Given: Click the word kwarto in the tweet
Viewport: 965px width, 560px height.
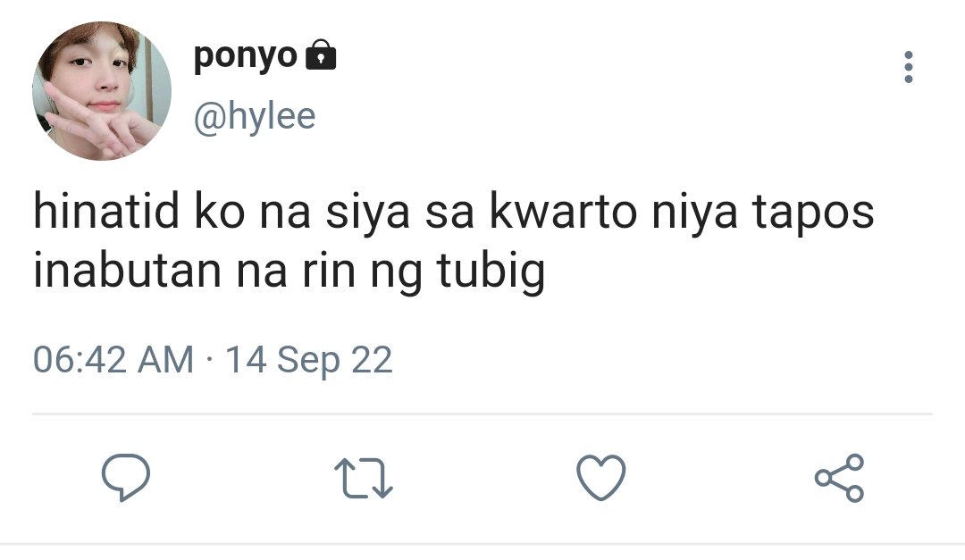Looking at the screenshot, I should pyautogui.click(x=563, y=212).
